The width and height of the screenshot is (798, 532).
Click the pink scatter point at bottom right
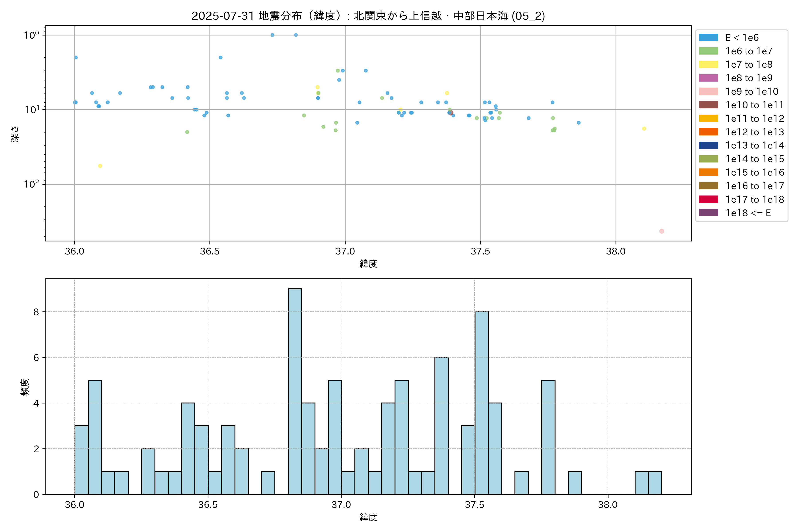[661, 231]
